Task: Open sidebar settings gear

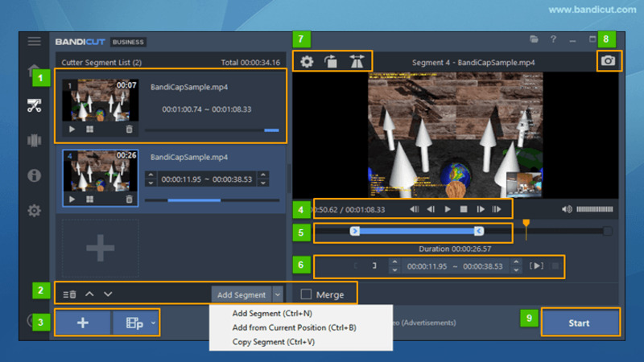Action: [x=34, y=211]
